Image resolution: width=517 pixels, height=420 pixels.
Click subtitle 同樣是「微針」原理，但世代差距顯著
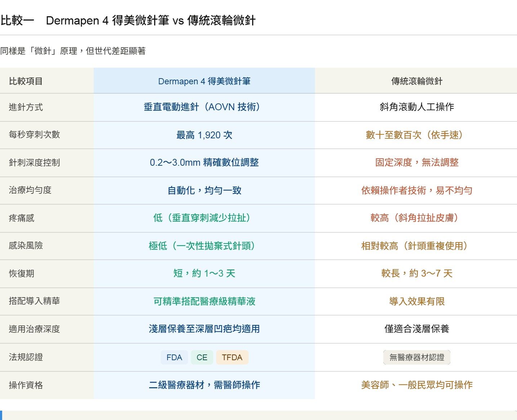73,51
